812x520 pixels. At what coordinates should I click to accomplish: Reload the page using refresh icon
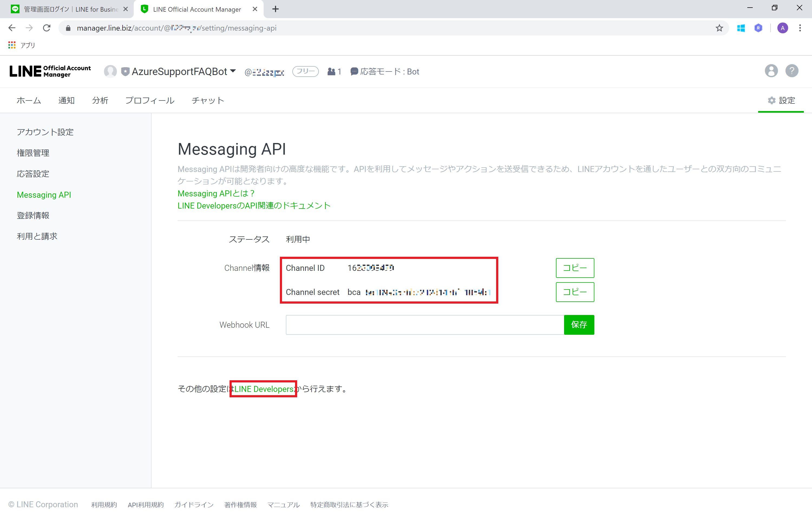47,28
